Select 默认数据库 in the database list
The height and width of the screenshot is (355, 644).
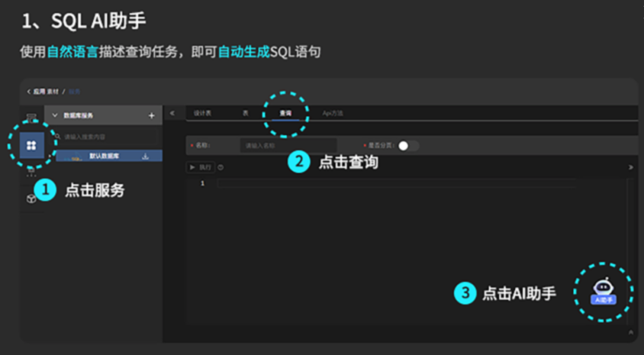[x=104, y=157]
